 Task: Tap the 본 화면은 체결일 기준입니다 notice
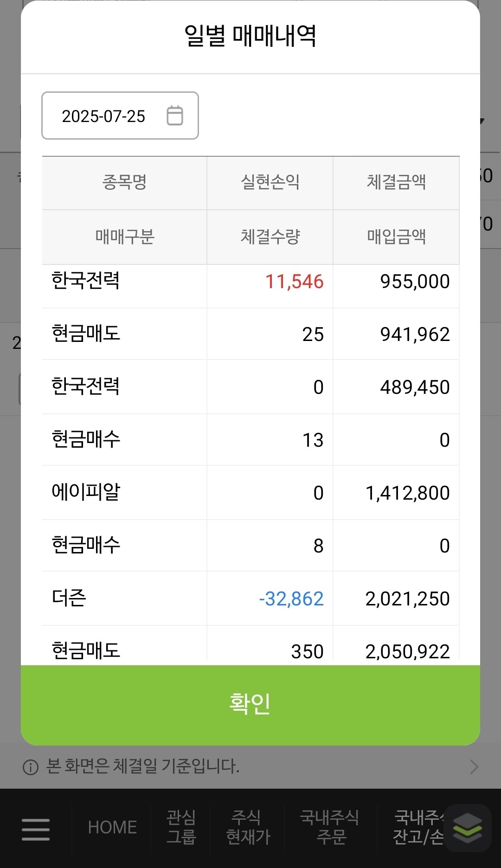[x=143, y=766]
